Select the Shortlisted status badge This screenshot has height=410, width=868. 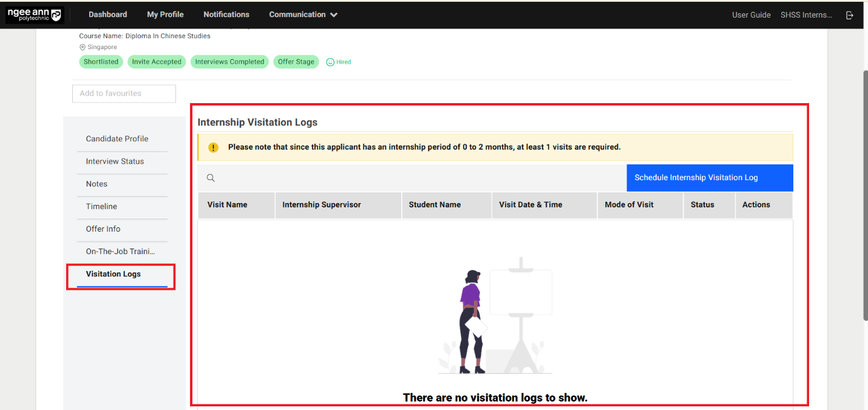coord(101,61)
